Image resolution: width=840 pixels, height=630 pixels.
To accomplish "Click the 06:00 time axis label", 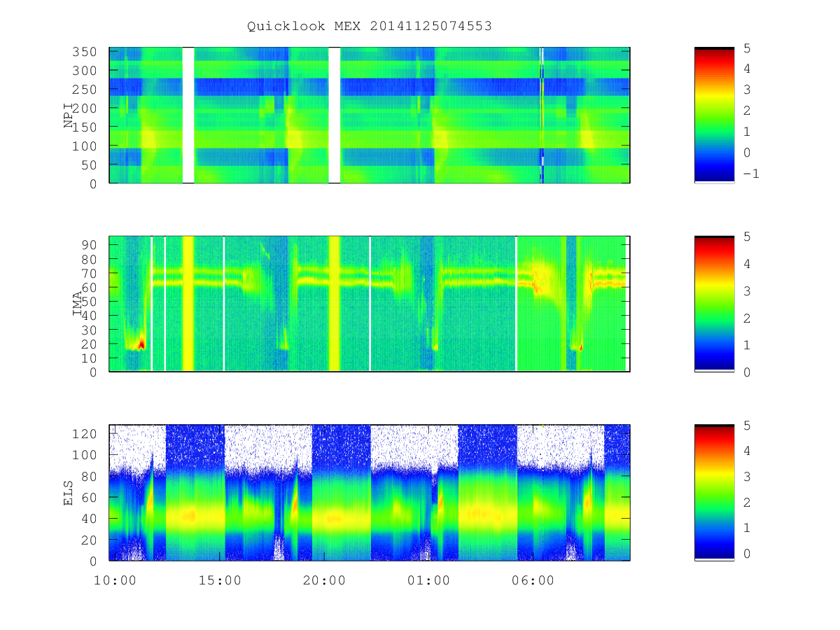I will point(533,580).
